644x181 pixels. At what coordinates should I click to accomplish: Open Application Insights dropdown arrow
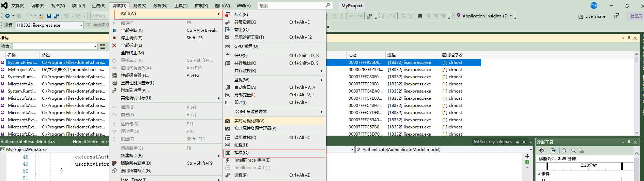[510, 16]
